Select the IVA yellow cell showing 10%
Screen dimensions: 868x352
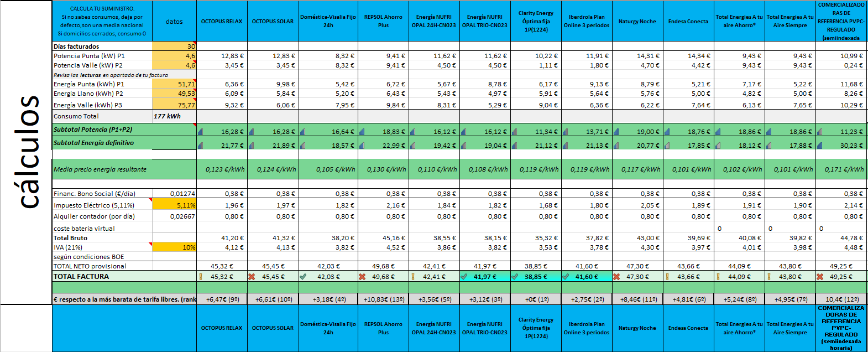(174, 247)
